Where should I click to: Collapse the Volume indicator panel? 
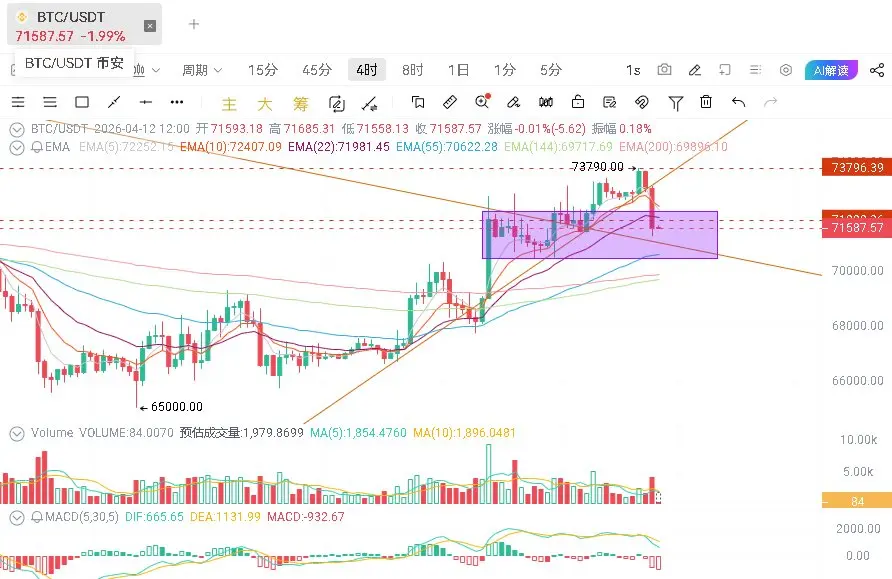[17, 433]
